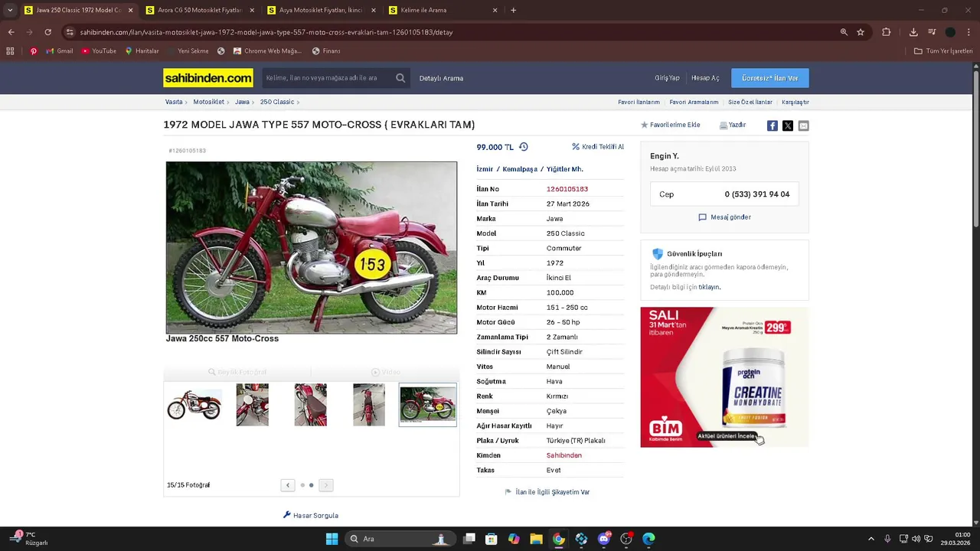Open a new browser tab
This screenshot has width=980, height=551.
pos(513,10)
